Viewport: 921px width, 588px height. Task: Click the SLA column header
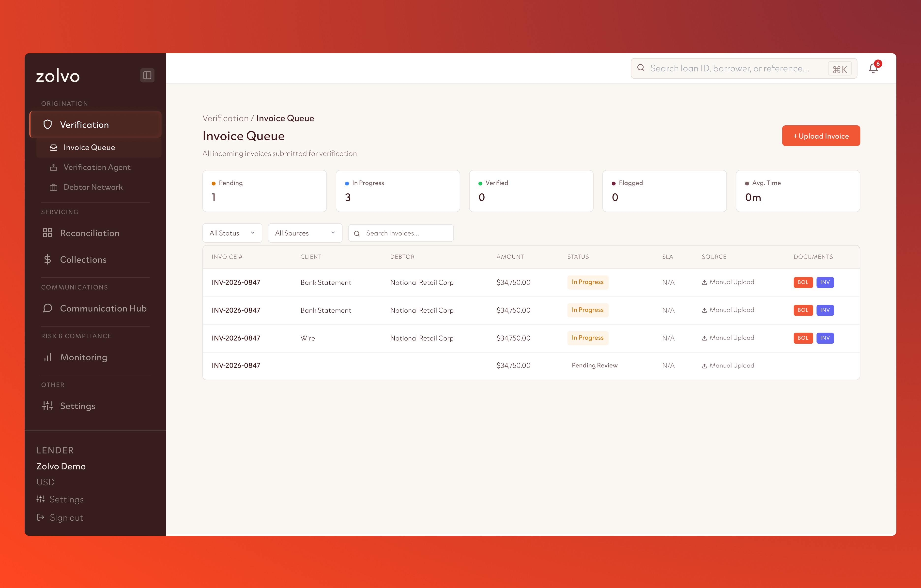coord(667,257)
